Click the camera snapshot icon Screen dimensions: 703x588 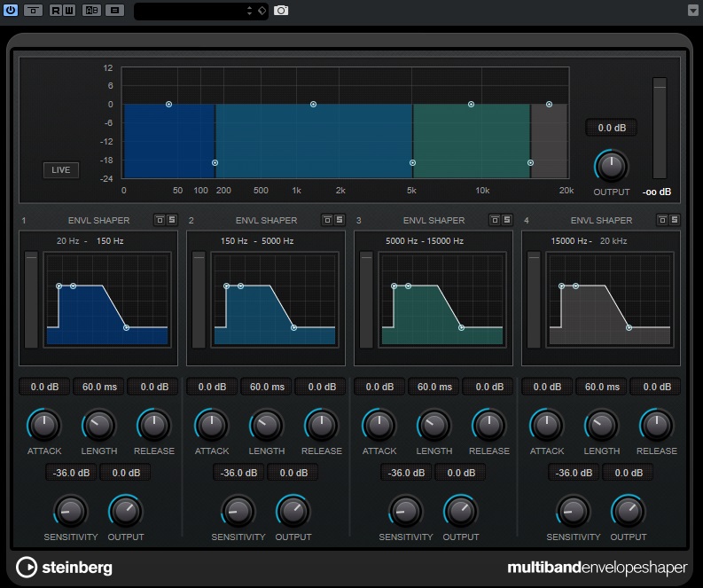(x=281, y=11)
